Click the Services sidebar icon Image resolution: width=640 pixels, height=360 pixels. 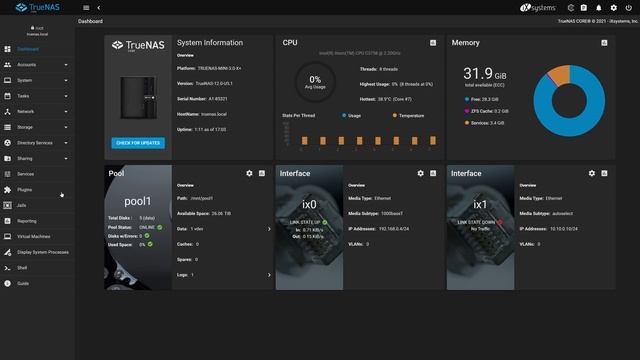(x=7, y=174)
